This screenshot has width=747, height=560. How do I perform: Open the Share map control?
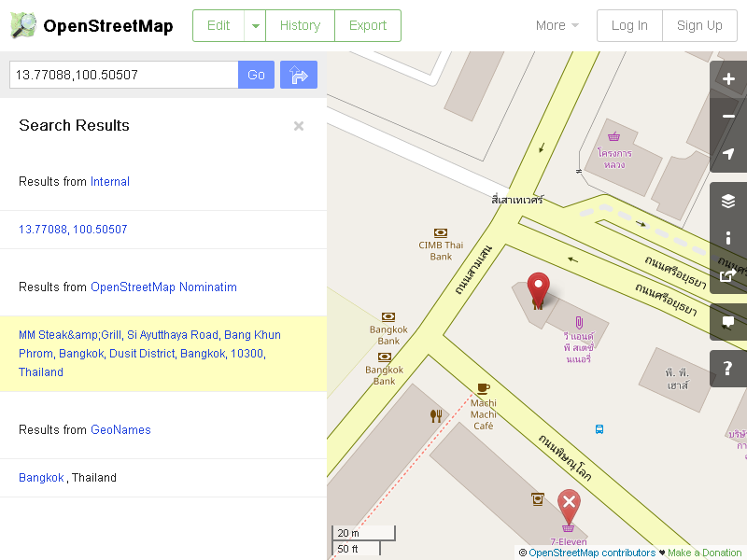tap(728, 274)
